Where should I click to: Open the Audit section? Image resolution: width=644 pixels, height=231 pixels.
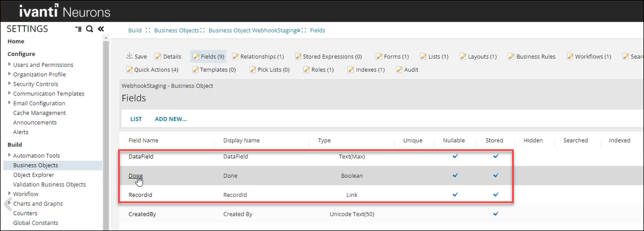407,70
